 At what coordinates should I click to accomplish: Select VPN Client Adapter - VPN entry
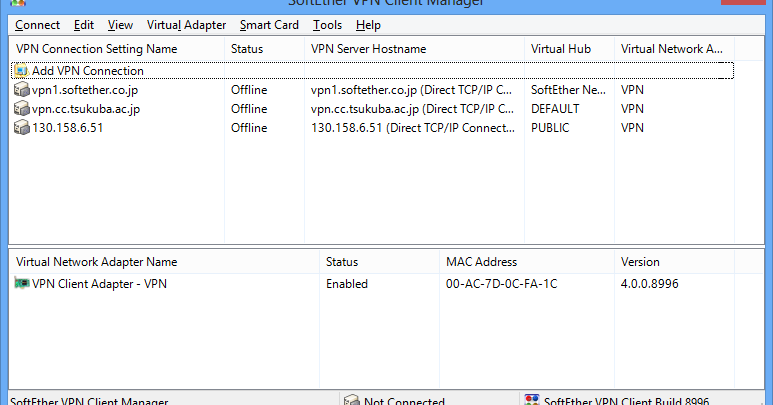(x=99, y=284)
